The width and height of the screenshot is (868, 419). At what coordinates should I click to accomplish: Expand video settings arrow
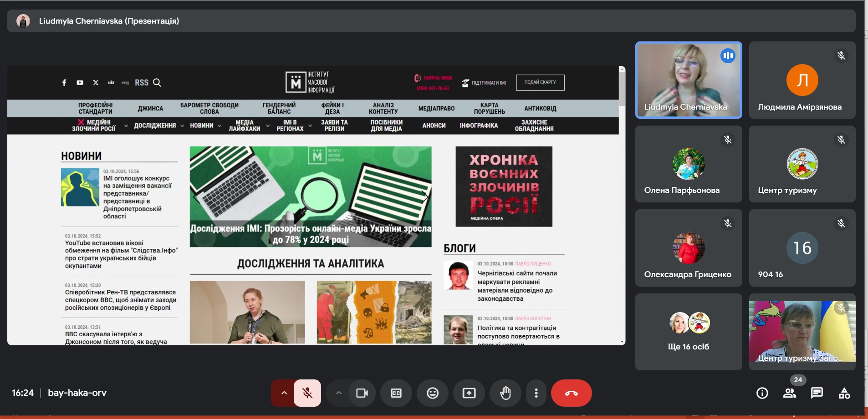[338, 393]
